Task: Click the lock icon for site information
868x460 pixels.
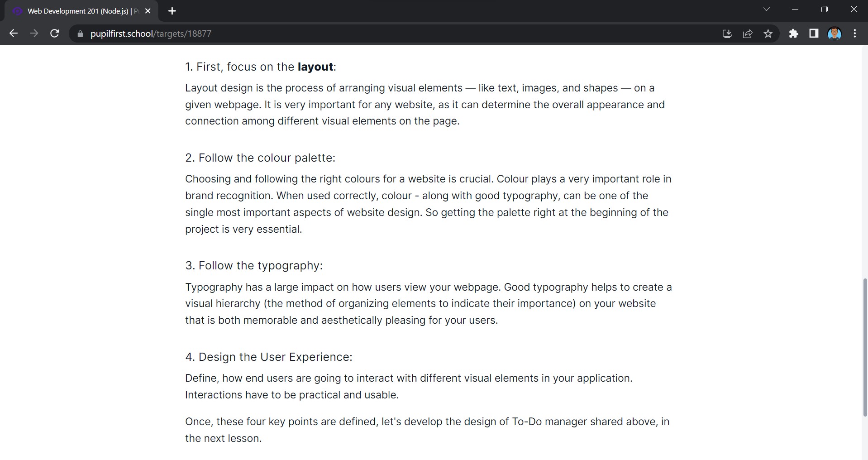Action: click(80, 34)
